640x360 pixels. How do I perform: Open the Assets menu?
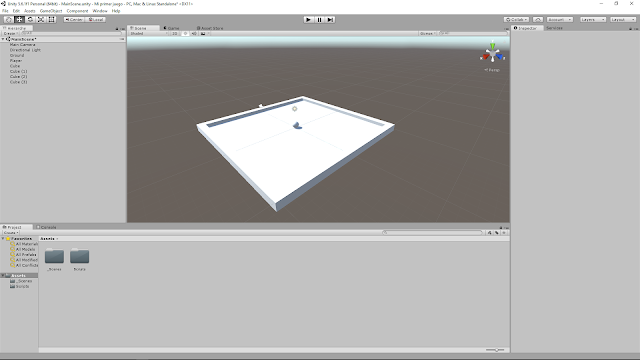tap(29, 11)
